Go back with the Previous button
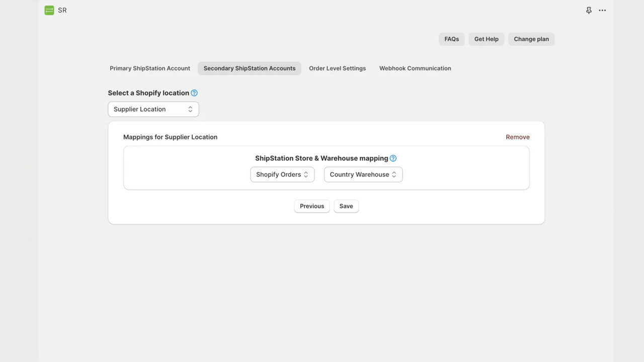This screenshot has height=362, width=644. (312, 206)
